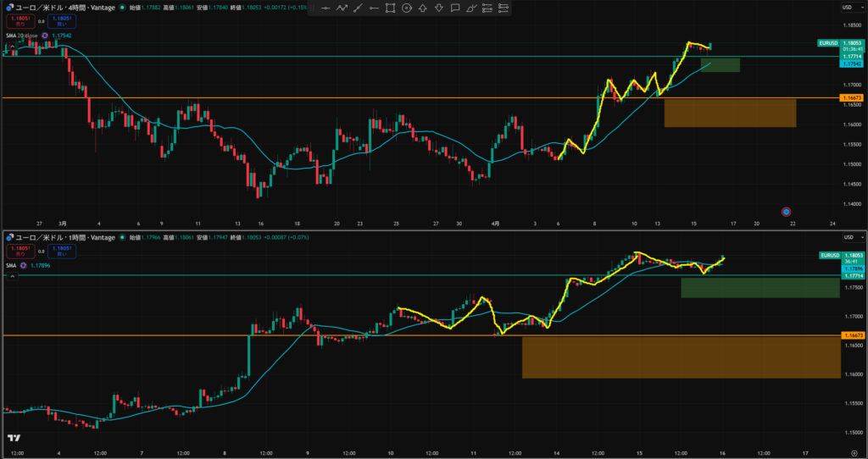Screen dimensions: 868x459
Task: Select the arrow down marker tool
Action: pyautogui.click(x=439, y=8)
